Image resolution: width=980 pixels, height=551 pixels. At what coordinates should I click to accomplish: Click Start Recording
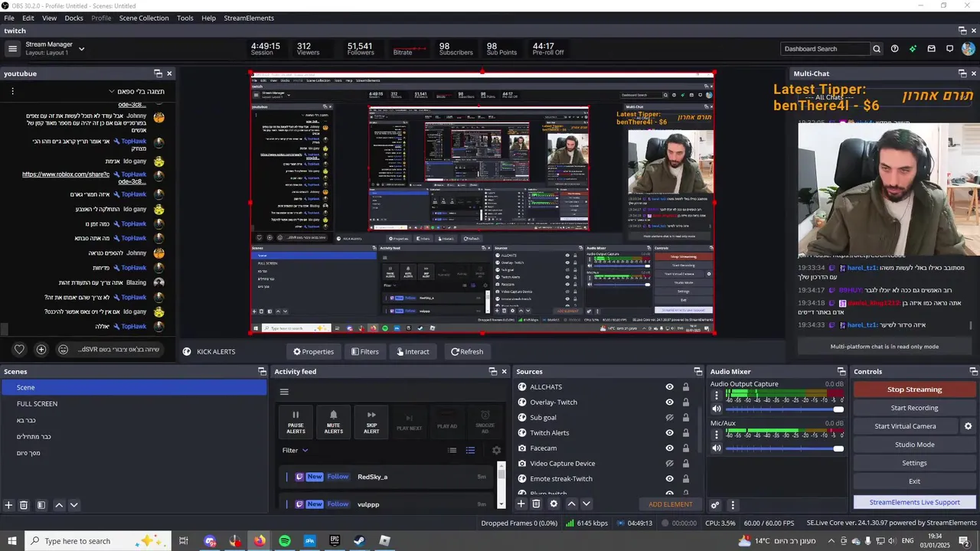[x=914, y=408]
